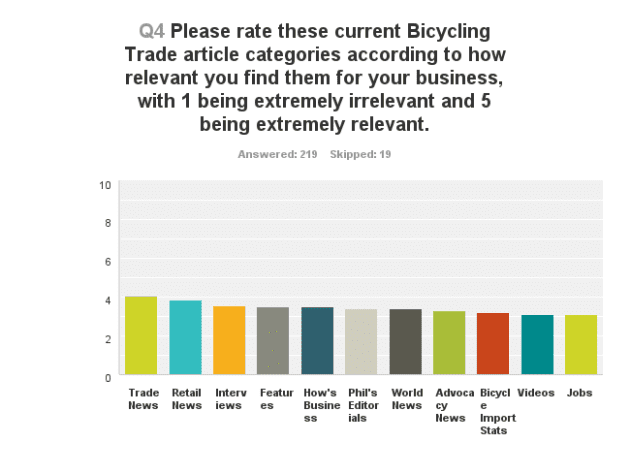Screen dimensions: 630x474
Task: Click the 10 value on y-axis
Action: pyautogui.click(x=104, y=185)
